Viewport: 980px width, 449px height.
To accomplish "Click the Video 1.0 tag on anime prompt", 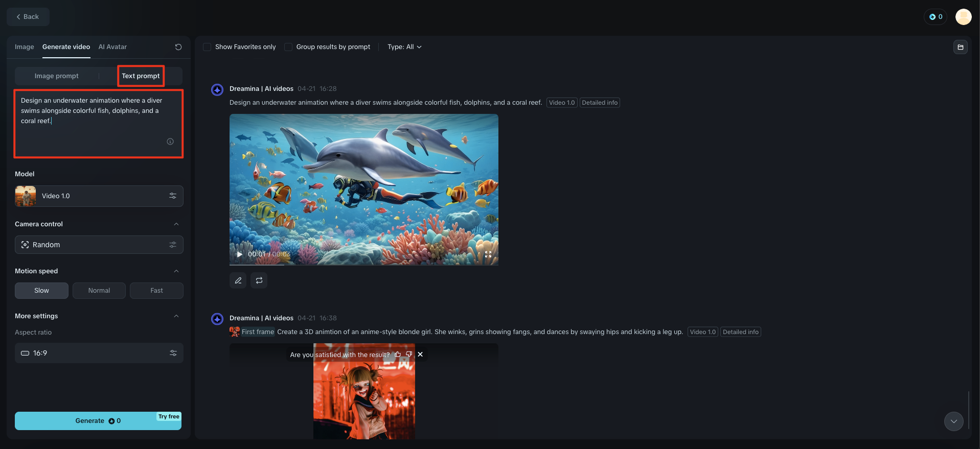I will [703, 332].
